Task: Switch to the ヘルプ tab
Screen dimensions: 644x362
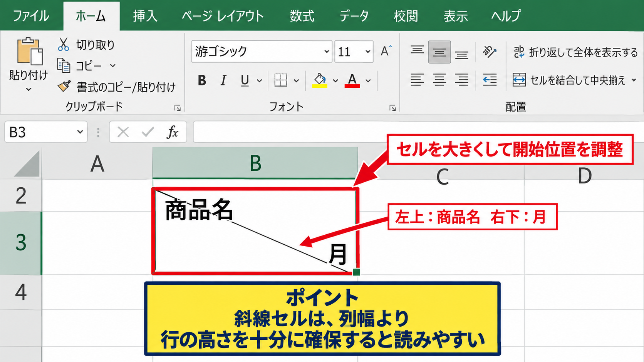Action: [x=506, y=16]
